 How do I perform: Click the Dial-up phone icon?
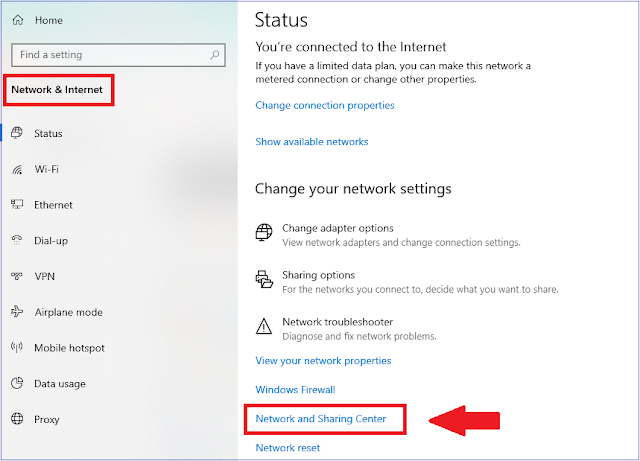tap(17, 240)
